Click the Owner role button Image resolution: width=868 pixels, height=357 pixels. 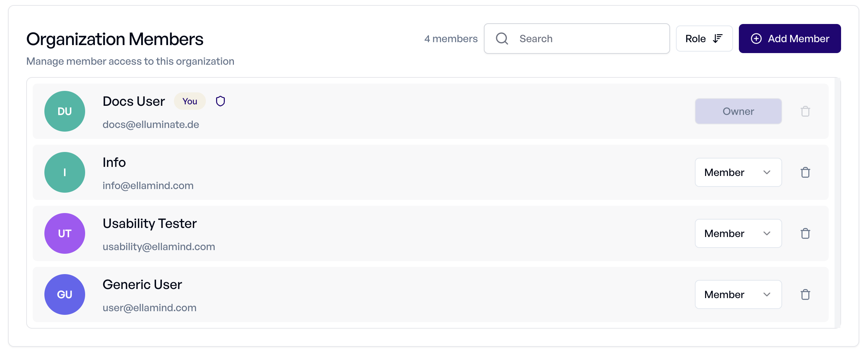pos(738,111)
